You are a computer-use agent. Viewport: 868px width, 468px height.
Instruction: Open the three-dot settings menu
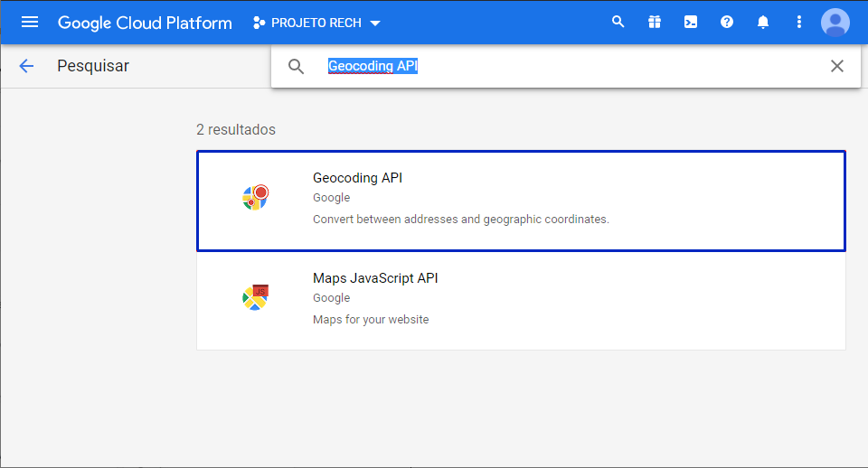pos(798,23)
